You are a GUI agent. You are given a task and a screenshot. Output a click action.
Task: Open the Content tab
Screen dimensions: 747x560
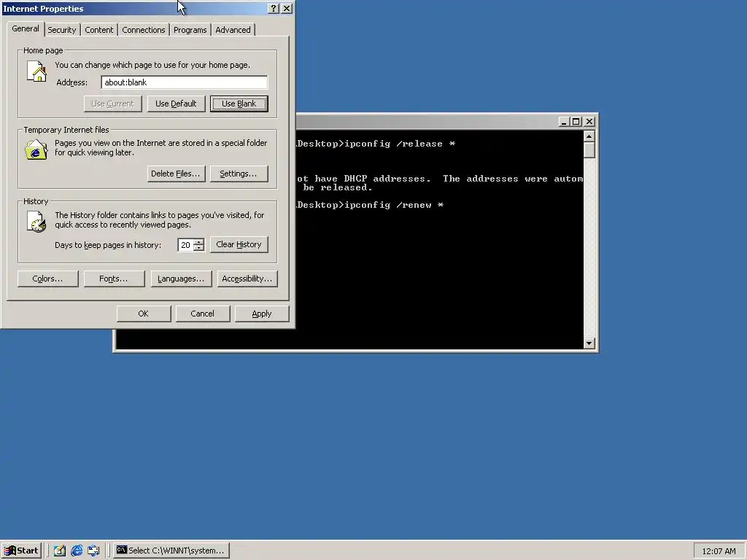[99, 30]
